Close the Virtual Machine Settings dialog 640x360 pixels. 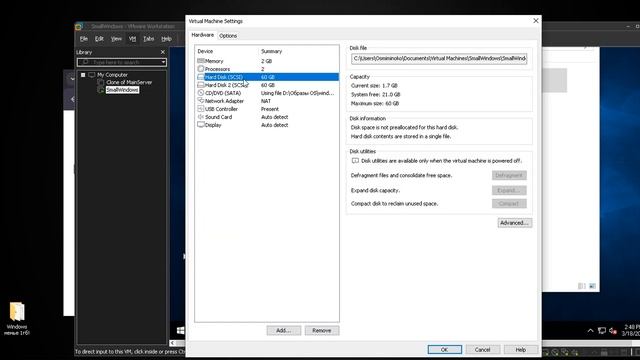tap(536, 21)
